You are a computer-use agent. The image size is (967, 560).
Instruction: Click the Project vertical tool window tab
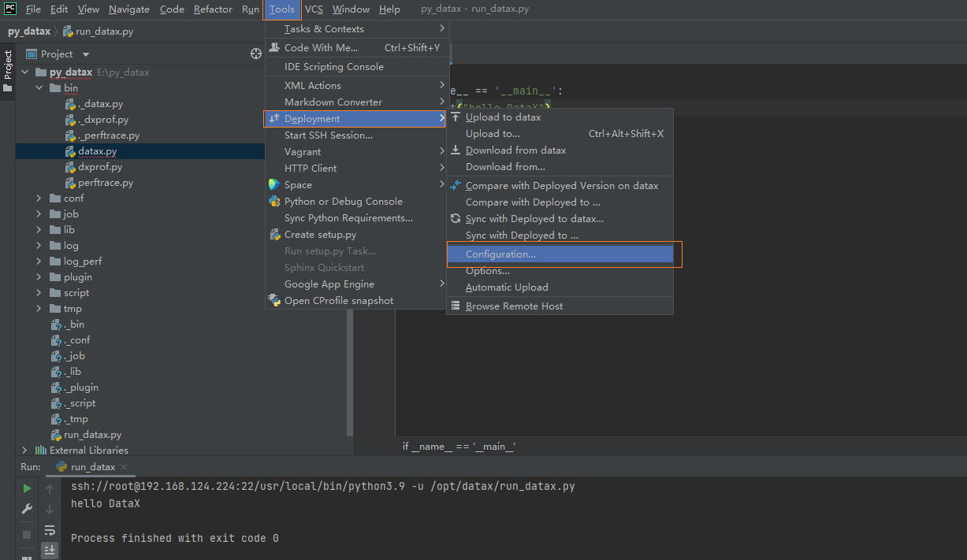click(x=8, y=71)
